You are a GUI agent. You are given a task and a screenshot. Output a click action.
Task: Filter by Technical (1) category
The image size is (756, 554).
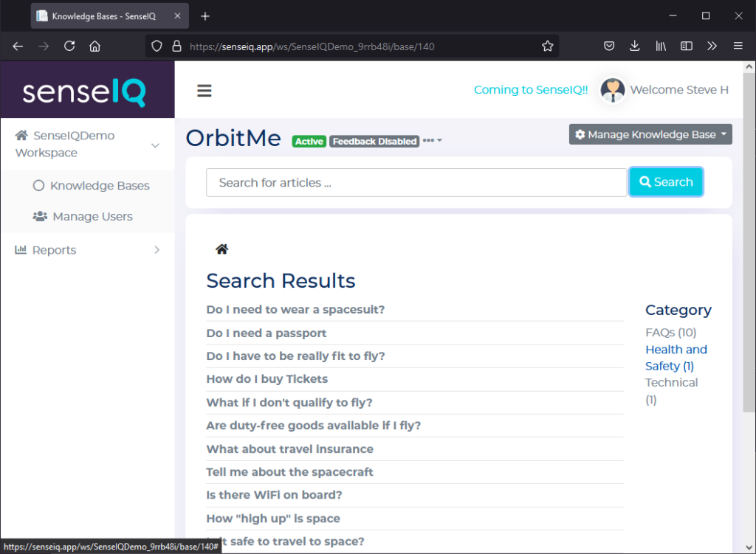coord(671,391)
